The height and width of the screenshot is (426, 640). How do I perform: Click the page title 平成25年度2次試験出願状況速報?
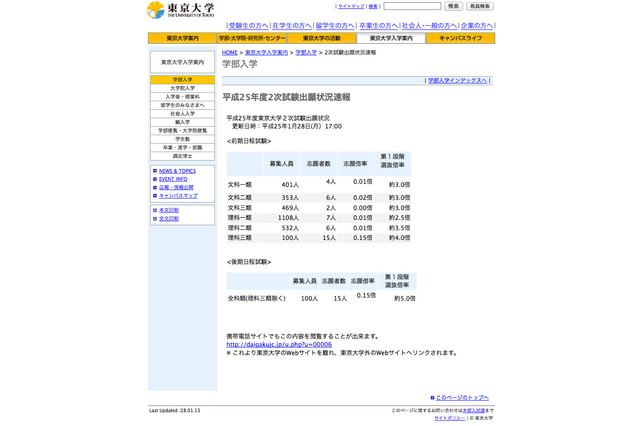286,98
